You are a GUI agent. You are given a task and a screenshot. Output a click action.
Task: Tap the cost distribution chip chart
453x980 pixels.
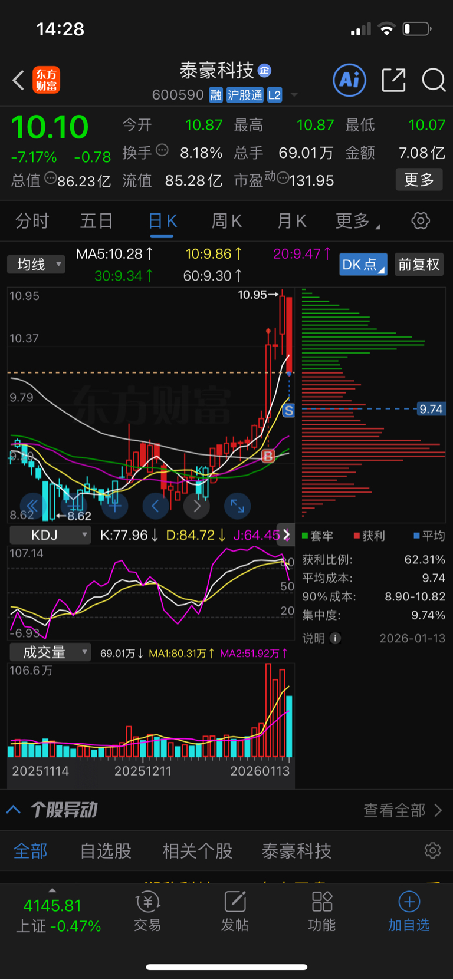[x=373, y=404]
